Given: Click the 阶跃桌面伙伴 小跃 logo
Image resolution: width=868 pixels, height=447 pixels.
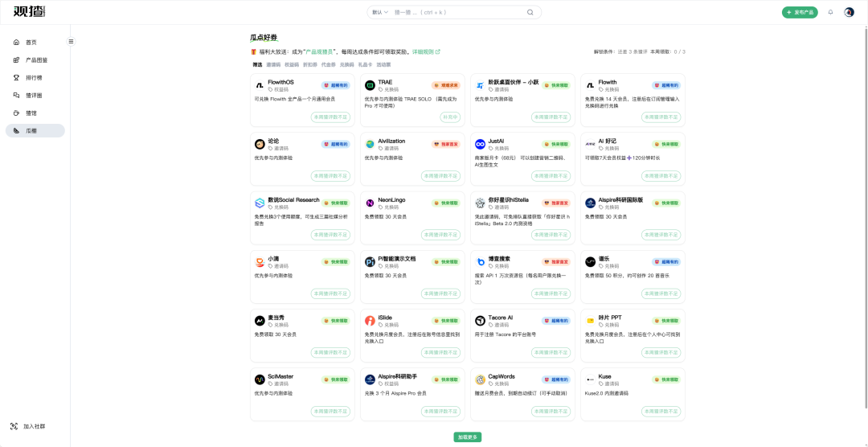Looking at the screenshot, I should 480,85.
